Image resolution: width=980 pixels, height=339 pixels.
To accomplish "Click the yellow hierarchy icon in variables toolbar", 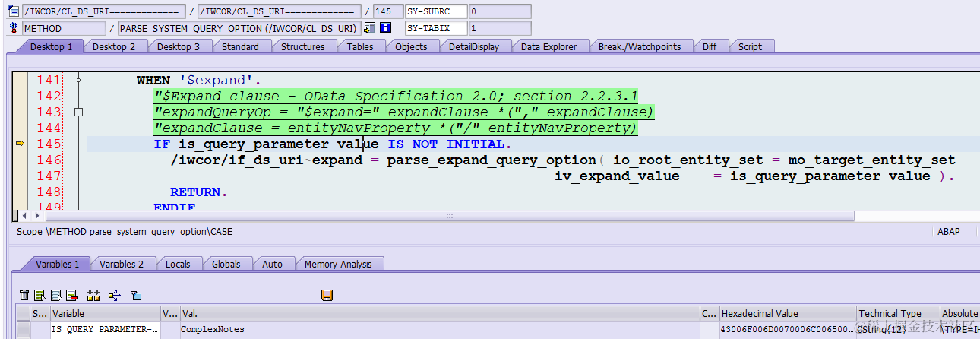I will (94, 295).
